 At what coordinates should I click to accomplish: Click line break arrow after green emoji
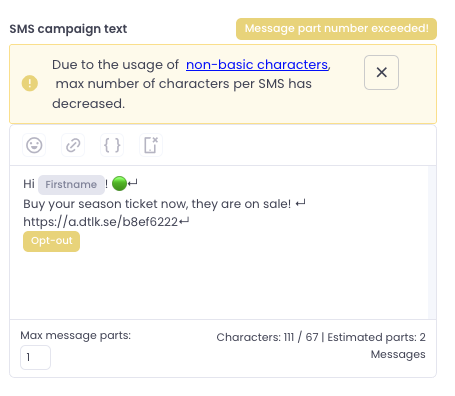(x=133, y=183)
